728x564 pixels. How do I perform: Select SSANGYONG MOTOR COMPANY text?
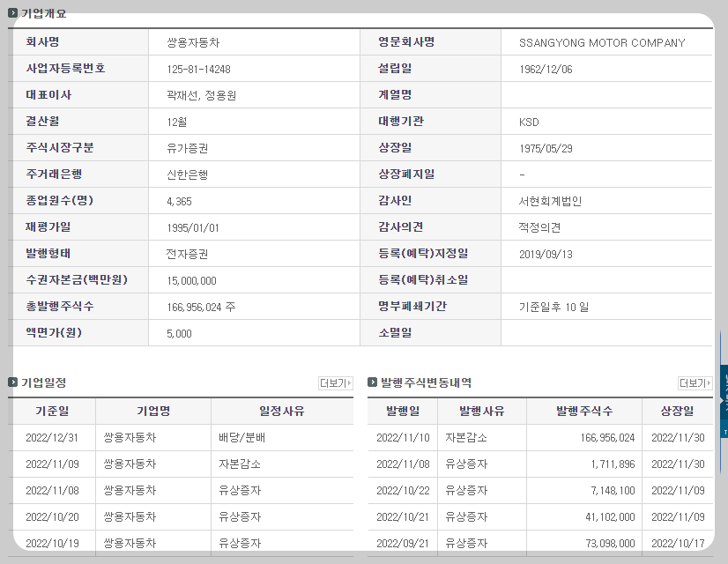pos(602,42)
